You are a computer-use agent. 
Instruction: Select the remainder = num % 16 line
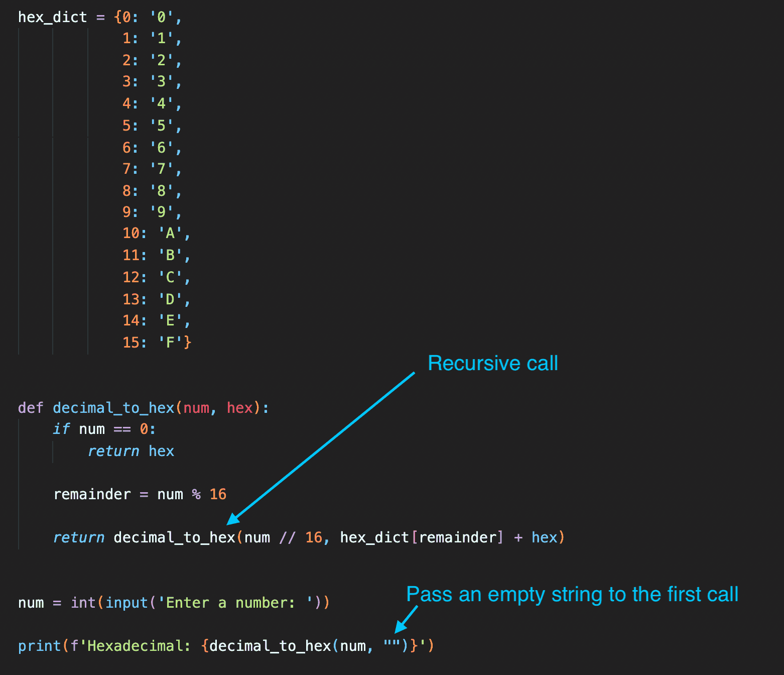140,494
